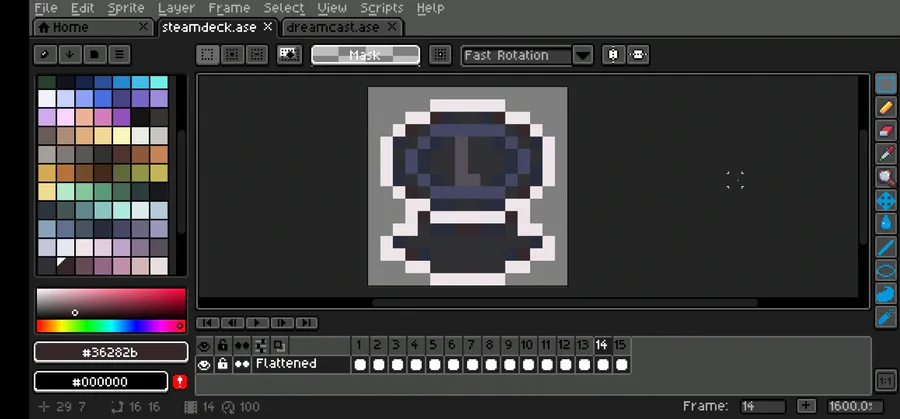Open the Scripts menu

382,8
